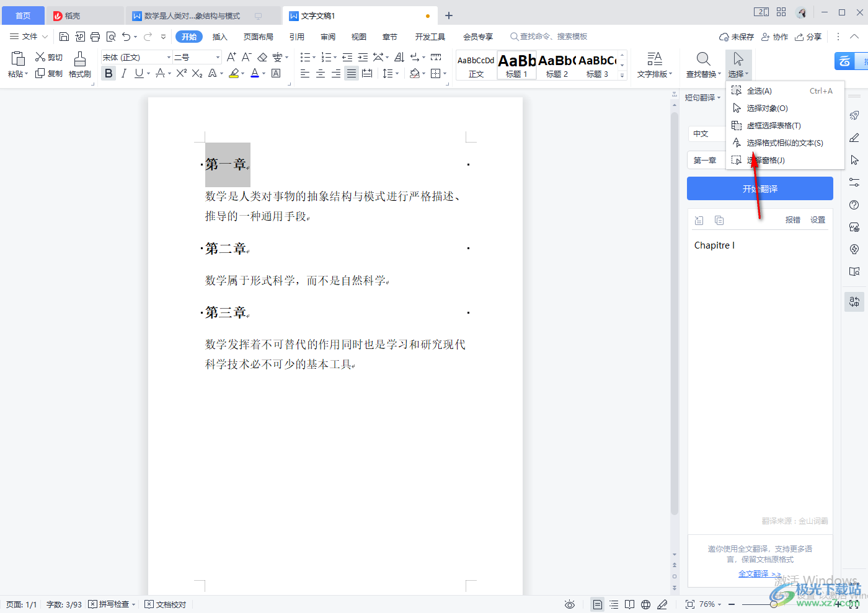Decrease paragraph indent
The height and width of the screenshot is (613, 868).
pos(347,57)
